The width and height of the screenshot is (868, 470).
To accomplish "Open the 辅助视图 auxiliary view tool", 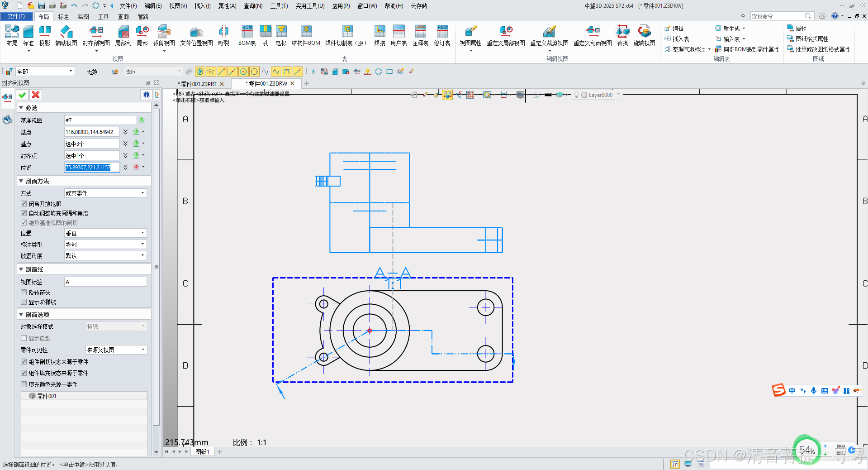I will pyautogui.click(x=66, y=35).
